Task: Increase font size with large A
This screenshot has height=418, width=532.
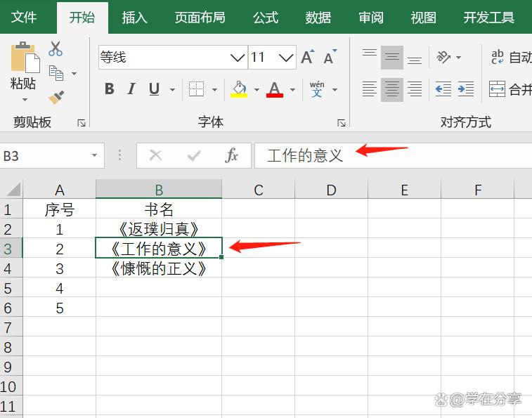Action: coord(308,57)
